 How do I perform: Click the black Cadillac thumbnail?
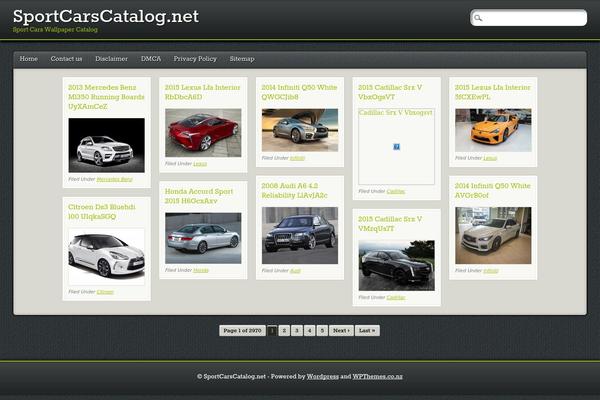pyautogui.click(x=396, y=265)
